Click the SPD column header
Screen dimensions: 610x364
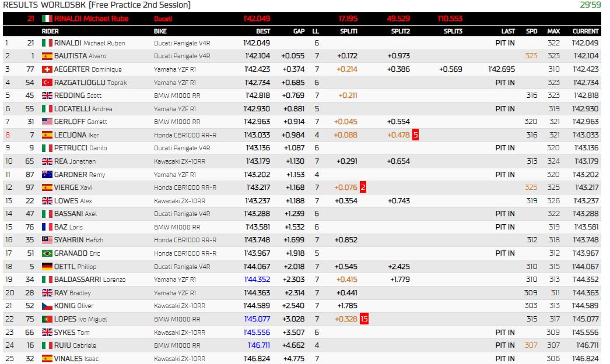(531, 31)
